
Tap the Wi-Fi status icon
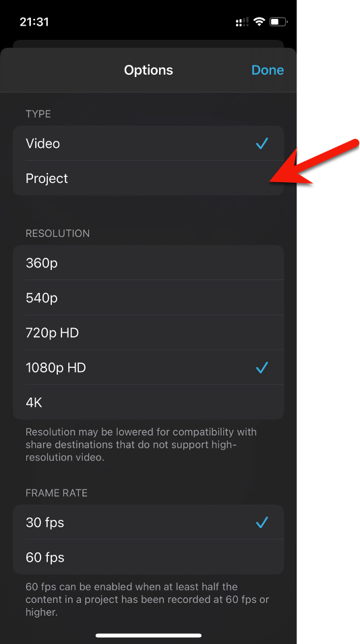tap(259, 22)
